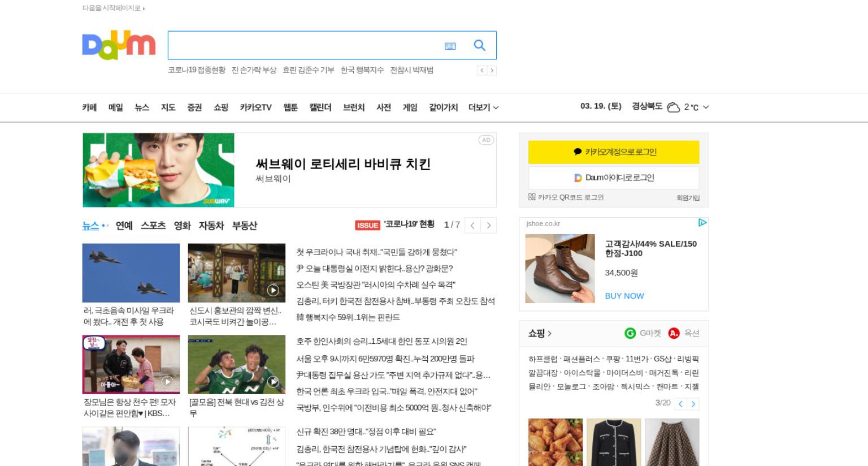Select the 연예 news tab
The width and height of the screenshot is (868, 466).
(124, 226)
